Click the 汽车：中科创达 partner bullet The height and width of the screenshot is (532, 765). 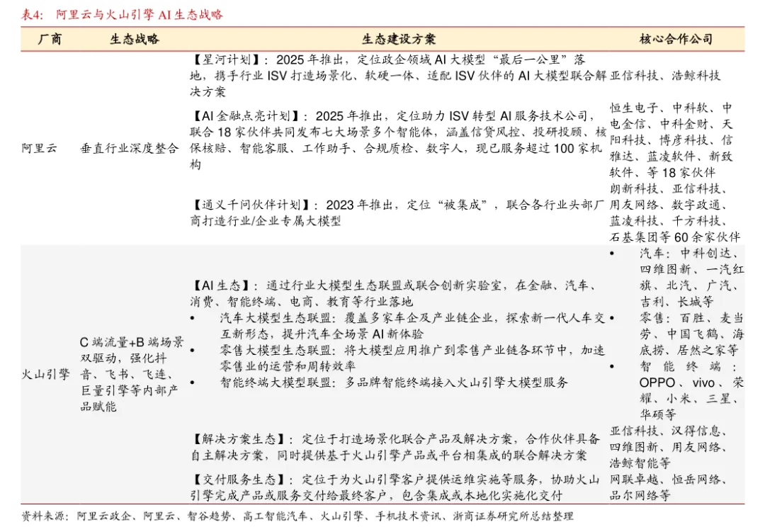676,277
